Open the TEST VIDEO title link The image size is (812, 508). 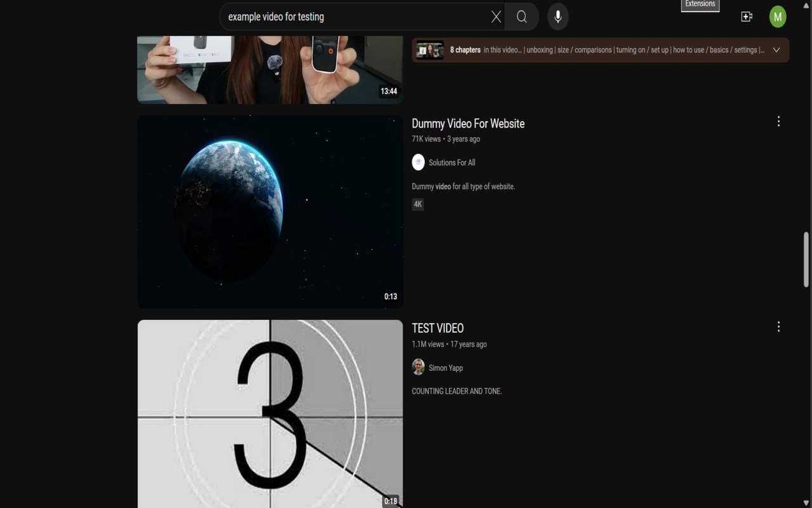pos(438,328)
